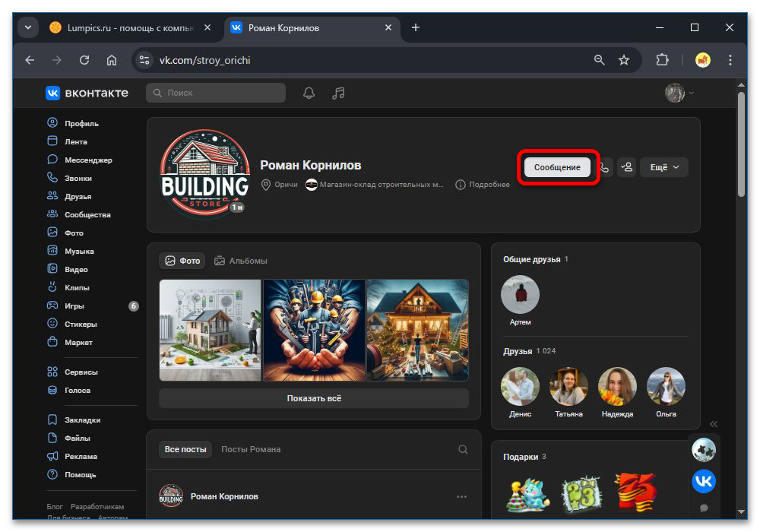Go to Лента news feed
The width and height of the screenshot is (760, 532).
point(68,141)
